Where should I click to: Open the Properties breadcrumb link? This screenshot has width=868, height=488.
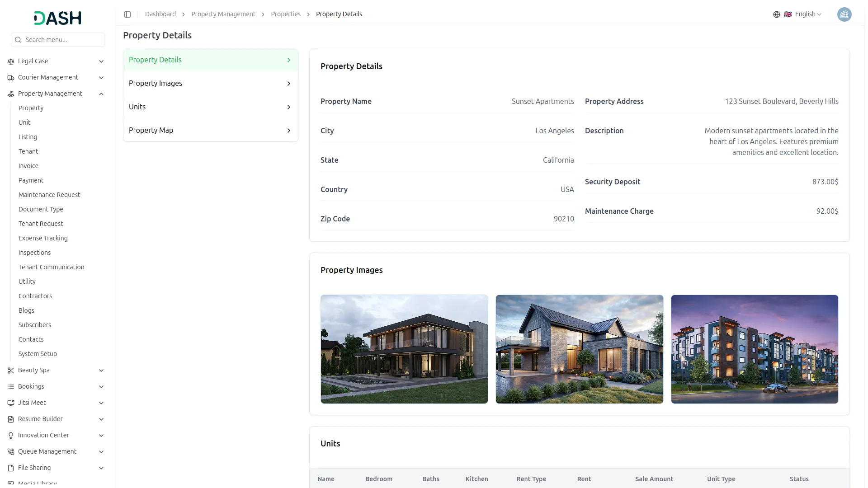285,14
